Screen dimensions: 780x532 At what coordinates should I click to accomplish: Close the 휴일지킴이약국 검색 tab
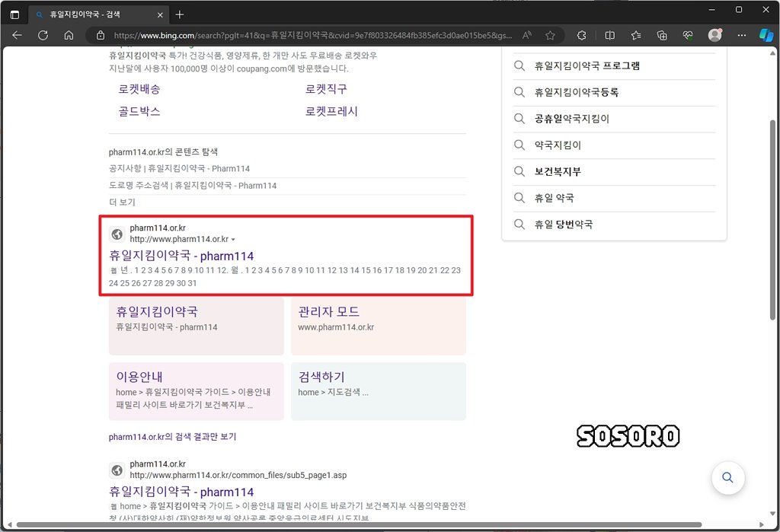[160, 15]
